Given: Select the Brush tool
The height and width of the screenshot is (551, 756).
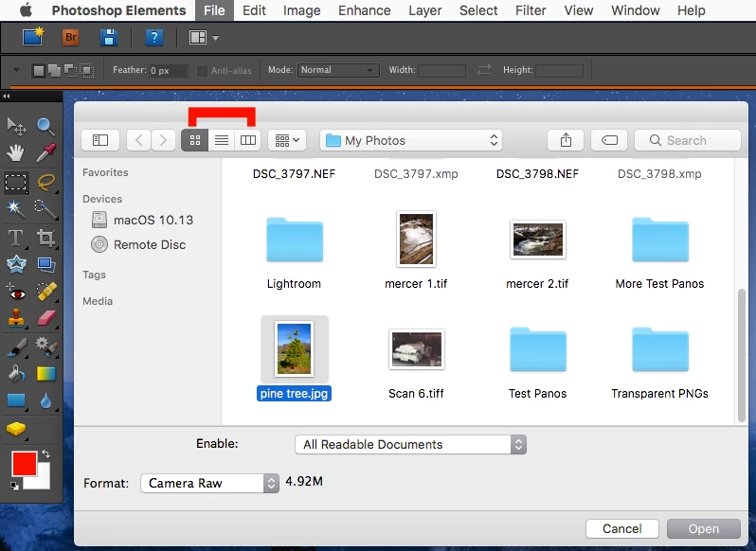Looking at the screenshot, I should pyautogui.click(x=16, y=347).
